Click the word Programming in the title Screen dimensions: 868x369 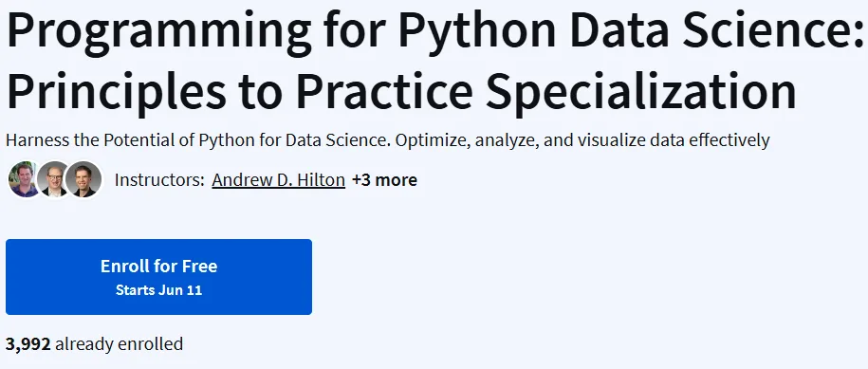pos(158,33)
